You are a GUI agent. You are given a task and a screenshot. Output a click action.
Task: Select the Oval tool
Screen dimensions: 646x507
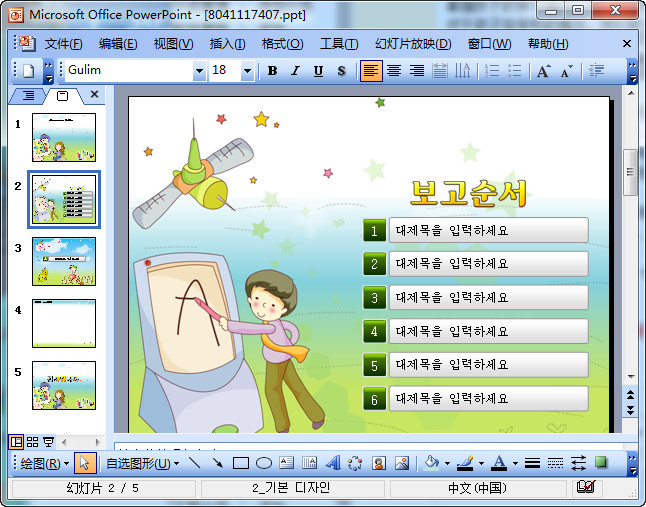[264, 463]
